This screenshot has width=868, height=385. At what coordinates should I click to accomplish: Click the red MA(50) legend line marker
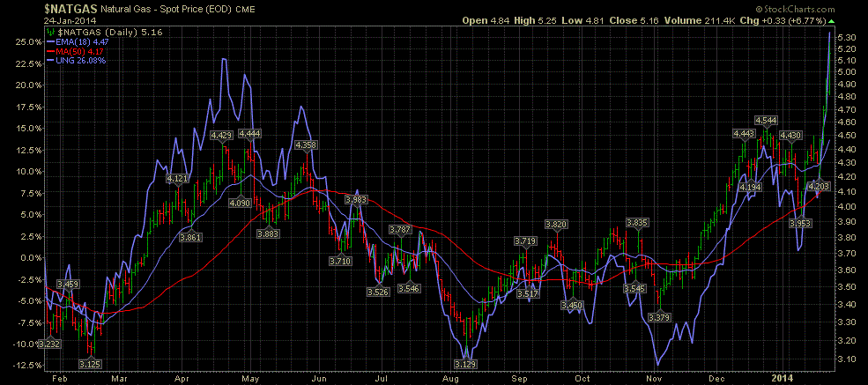click(49, 51)
